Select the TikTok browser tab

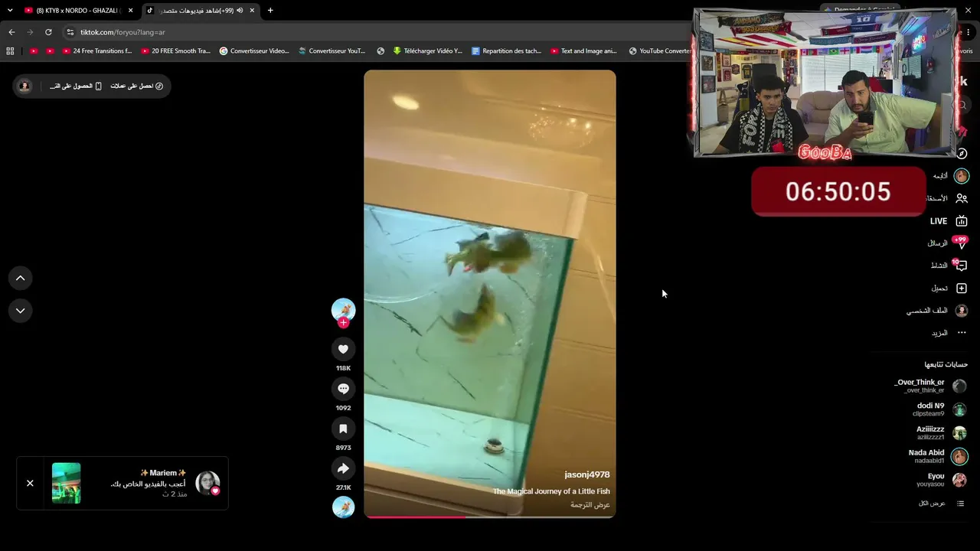tap(201, 11)
